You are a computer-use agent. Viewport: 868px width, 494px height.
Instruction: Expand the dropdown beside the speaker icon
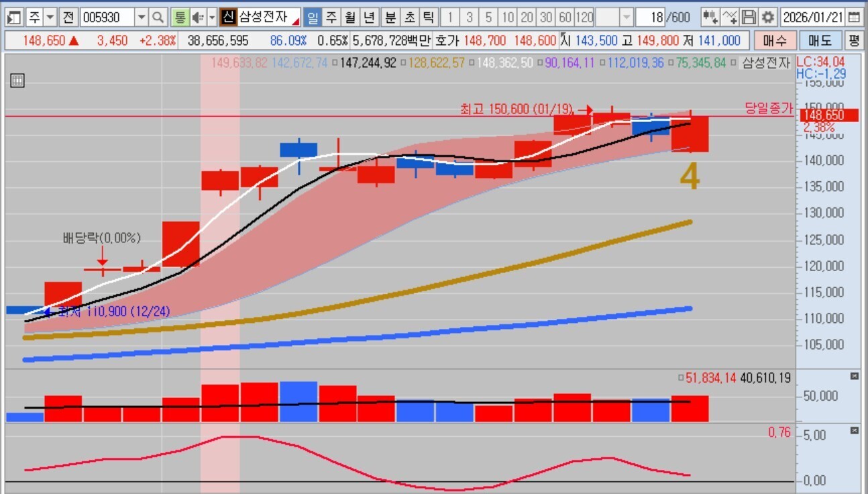[x=212, y=17]
